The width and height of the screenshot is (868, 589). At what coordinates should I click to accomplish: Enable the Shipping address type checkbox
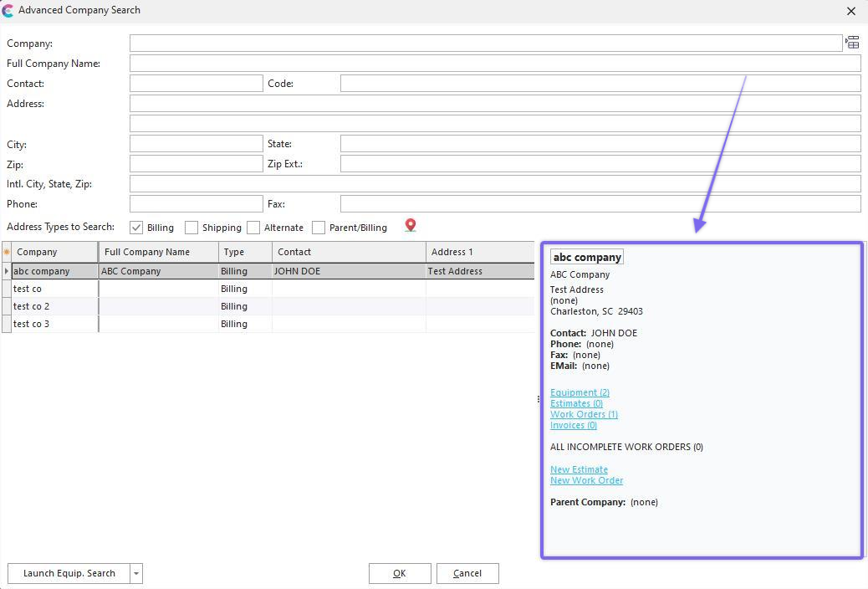(191, 228)
